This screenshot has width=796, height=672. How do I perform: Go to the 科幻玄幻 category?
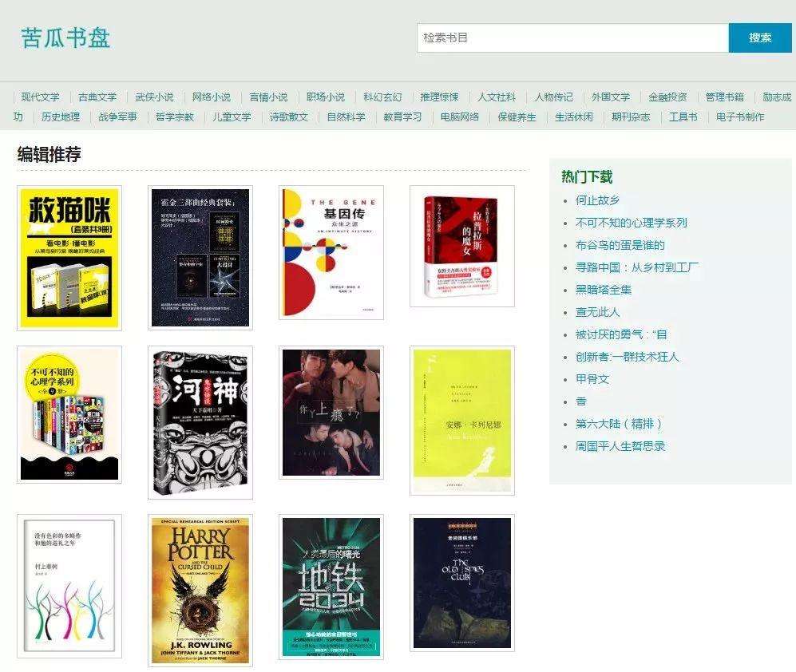point(382,97)
